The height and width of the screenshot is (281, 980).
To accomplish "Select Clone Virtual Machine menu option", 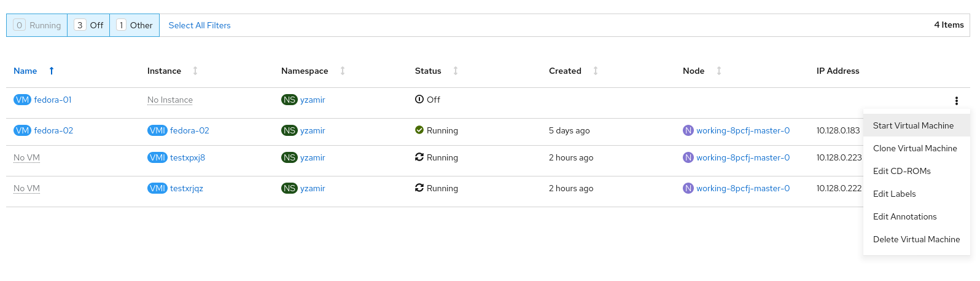I will point(916,148).
